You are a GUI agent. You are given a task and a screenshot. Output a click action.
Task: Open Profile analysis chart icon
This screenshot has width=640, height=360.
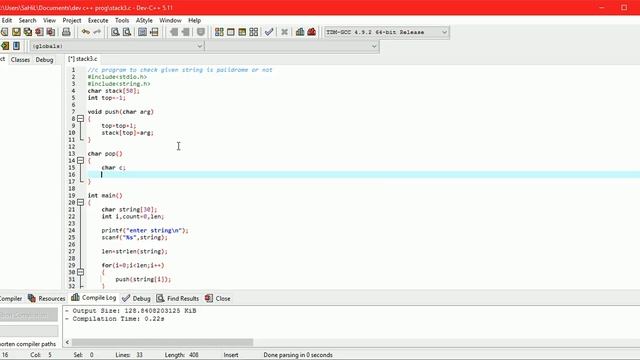[300, 32]
